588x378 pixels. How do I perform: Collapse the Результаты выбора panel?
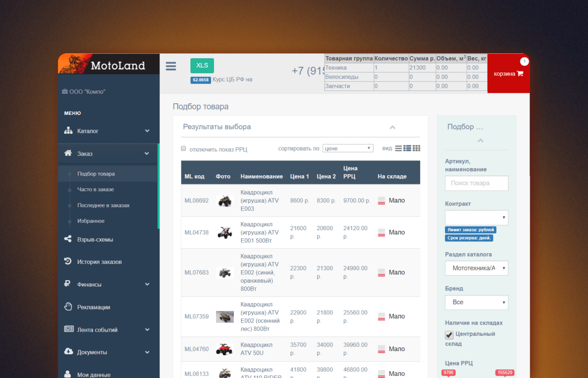click(x=392, y=127)
